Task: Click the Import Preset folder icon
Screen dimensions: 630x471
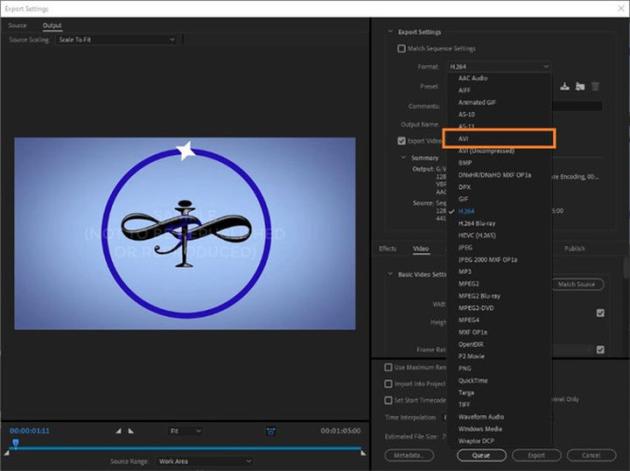Action: [x=580, y=86]
